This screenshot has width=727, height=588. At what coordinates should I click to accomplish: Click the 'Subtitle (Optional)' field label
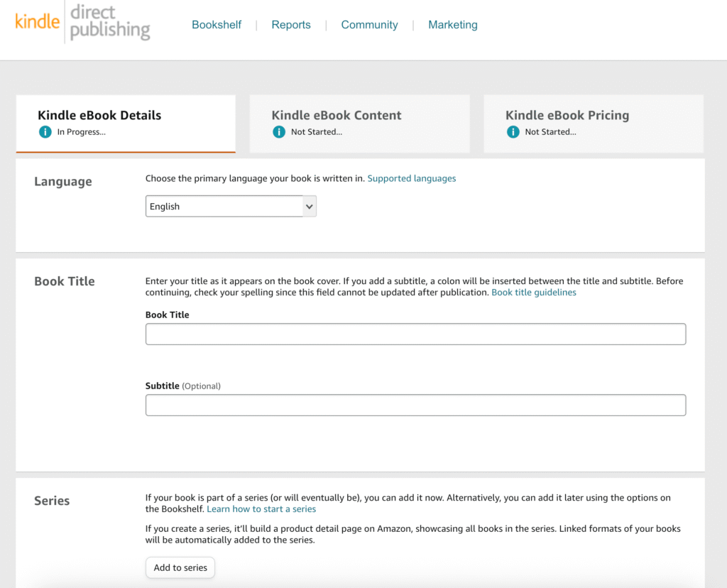pyautogui.click(x=183, y=386)
